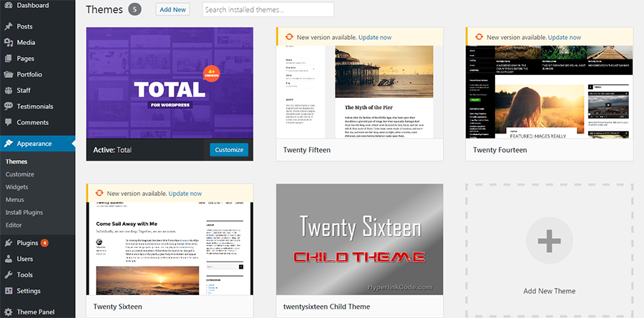Click the Theme Panel gear icon
644x318 pixels.
[x=8, y=312]
